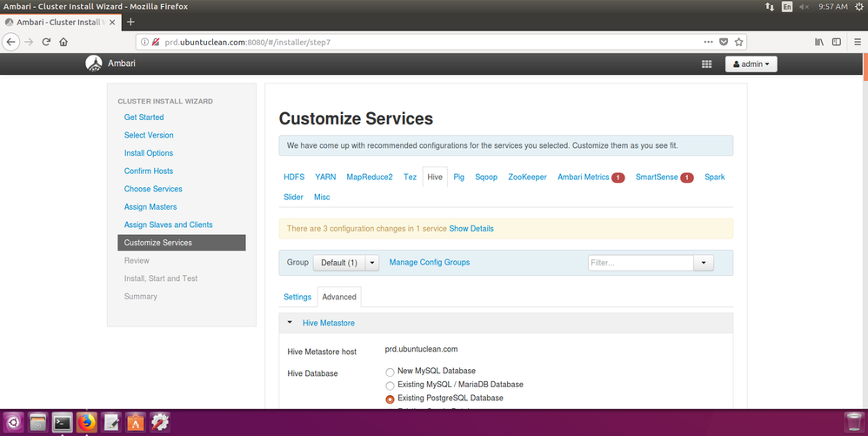Click the insecure connection lock icon

(x=156, y=42)
